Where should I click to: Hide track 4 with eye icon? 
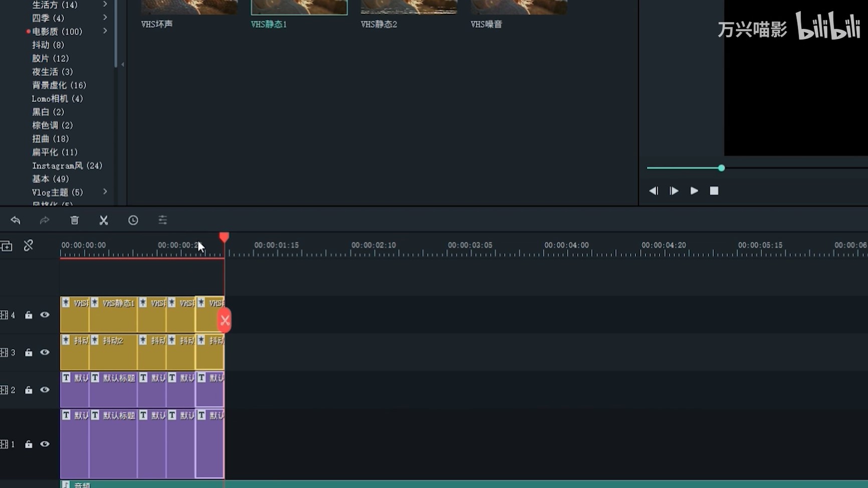click(x=45, y=315)
